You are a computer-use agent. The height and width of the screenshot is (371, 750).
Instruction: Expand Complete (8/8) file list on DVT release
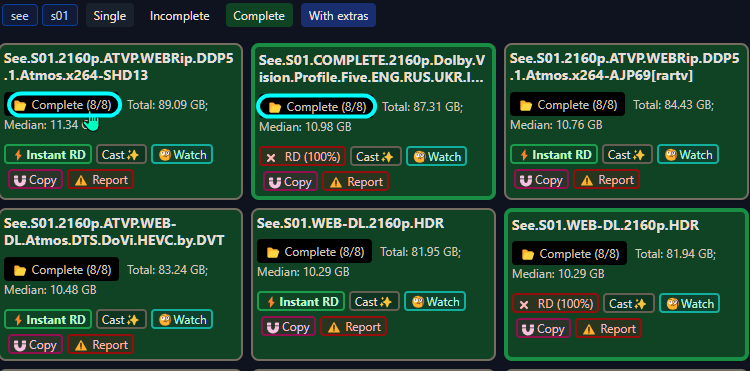click(62, 270)
